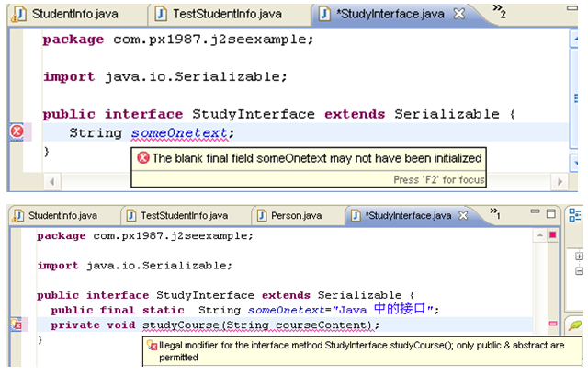The height and width of the screenshot is (376, 588).
Task: Click the blank final field error tooltip message
Action: 316,158
